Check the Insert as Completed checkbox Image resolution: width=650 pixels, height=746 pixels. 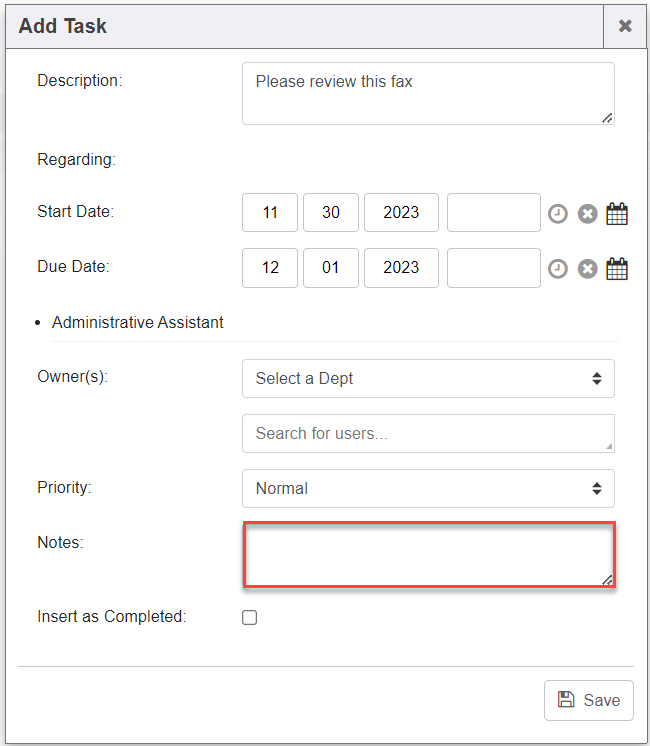click(250, 618)
